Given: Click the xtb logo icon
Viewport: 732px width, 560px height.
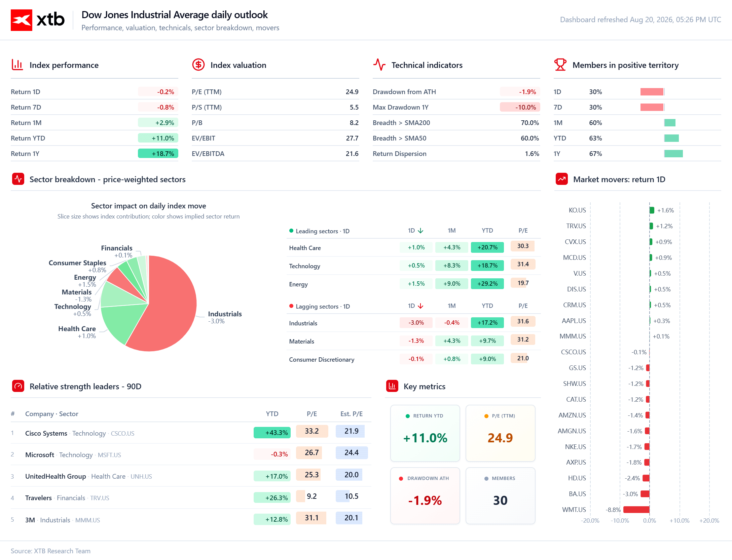Looking at the screenshot, I should click(x=22, y=20).
